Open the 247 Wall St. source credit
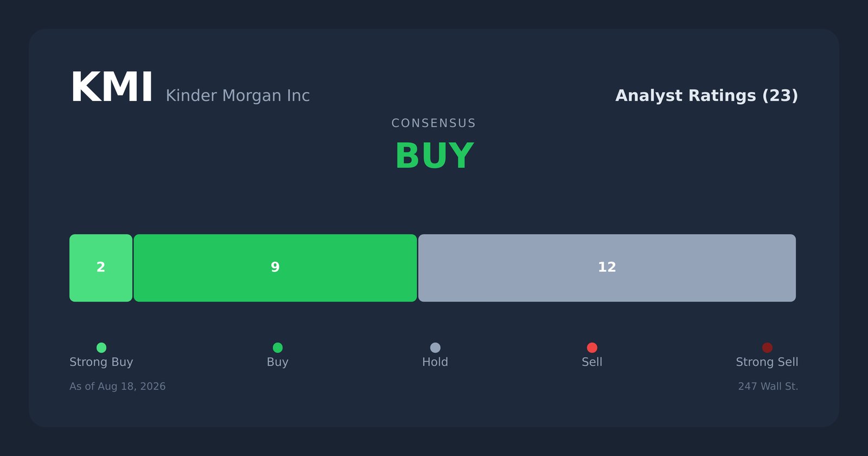The width and height of the screenshot is (868, 456). pos(768,387)
